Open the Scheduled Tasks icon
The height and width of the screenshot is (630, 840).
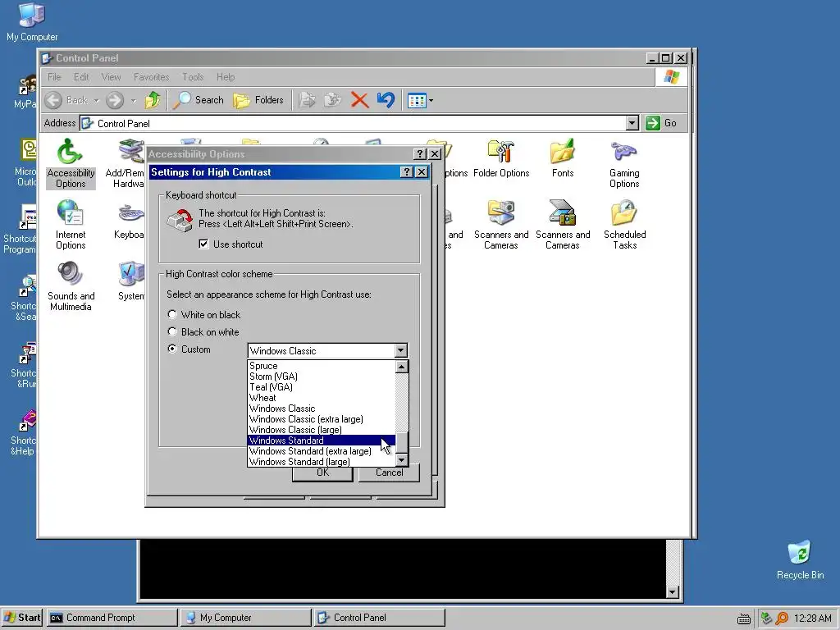coord(624,224)
